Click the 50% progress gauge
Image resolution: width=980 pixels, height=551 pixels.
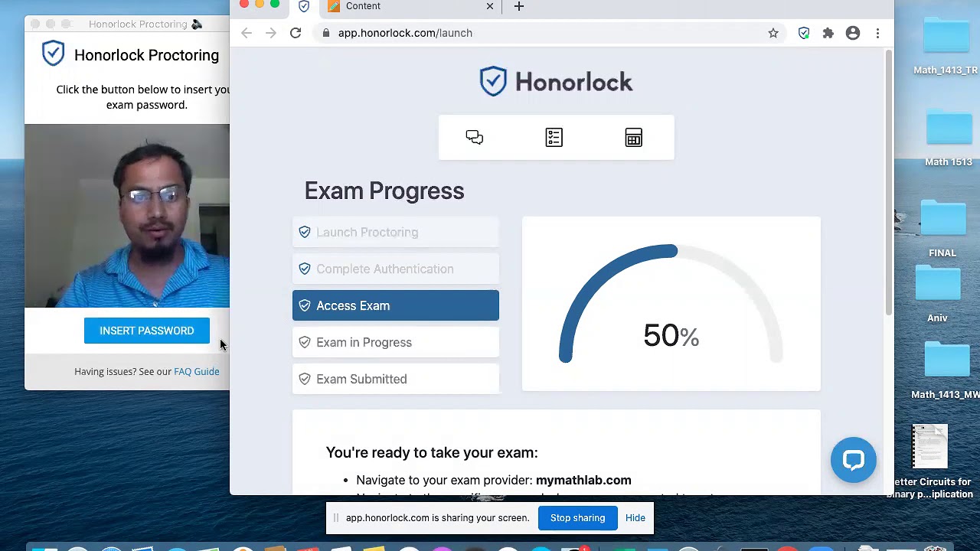[x=671, y=304]
